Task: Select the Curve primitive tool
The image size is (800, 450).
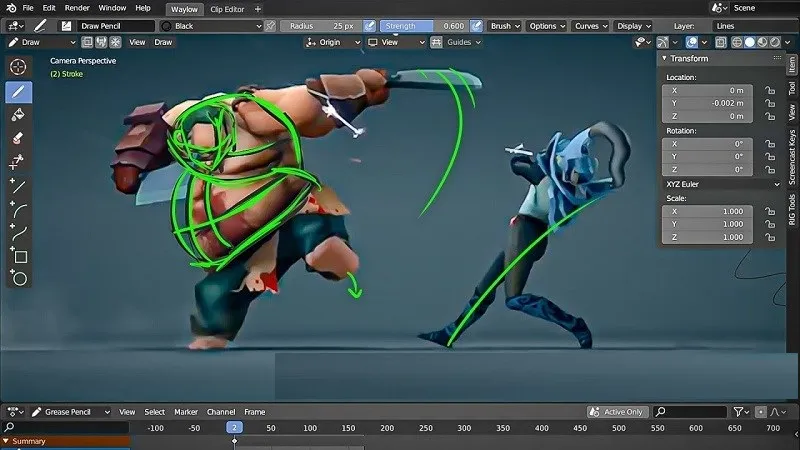Action: pos(18,233)
